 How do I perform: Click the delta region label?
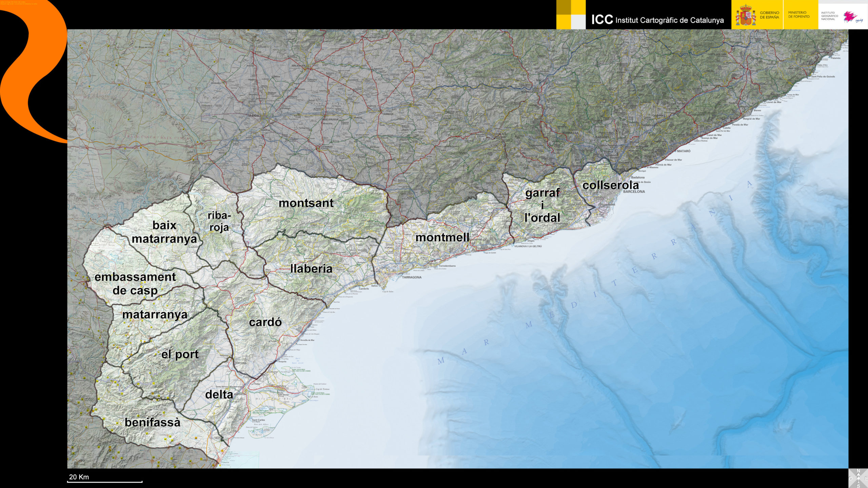pyautogui.click(x=219, y=394)
